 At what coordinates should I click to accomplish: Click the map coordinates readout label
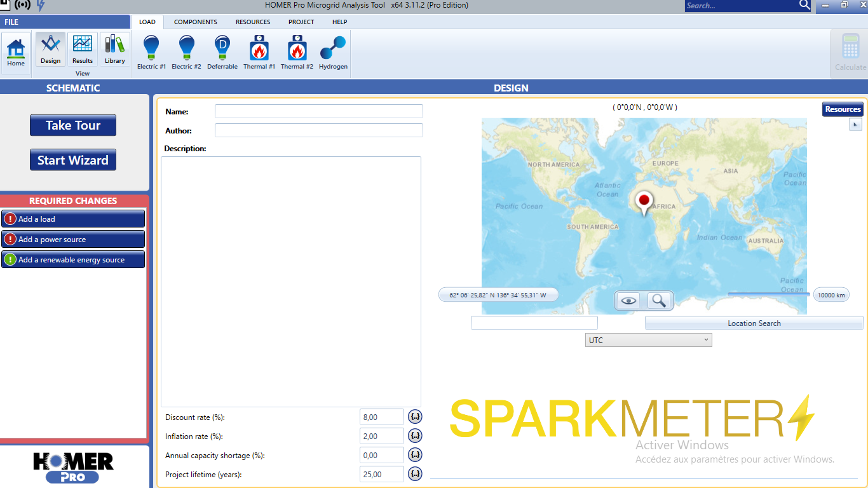click(498, 295)
